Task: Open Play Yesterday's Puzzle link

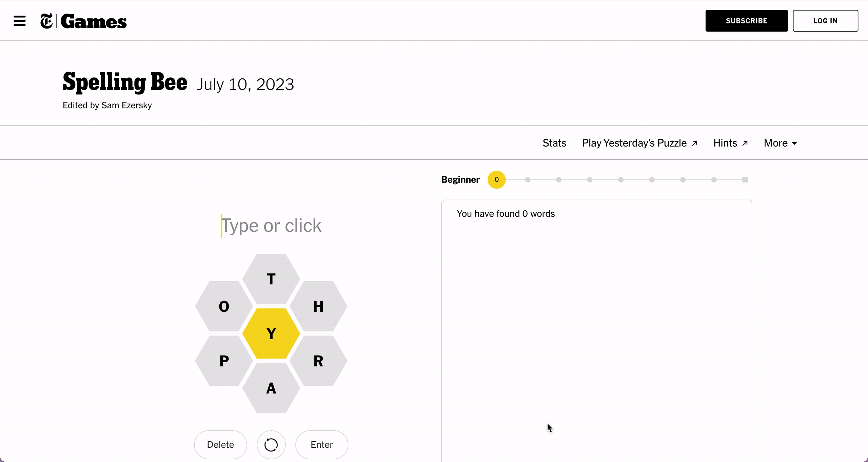Action: point(639,143)
